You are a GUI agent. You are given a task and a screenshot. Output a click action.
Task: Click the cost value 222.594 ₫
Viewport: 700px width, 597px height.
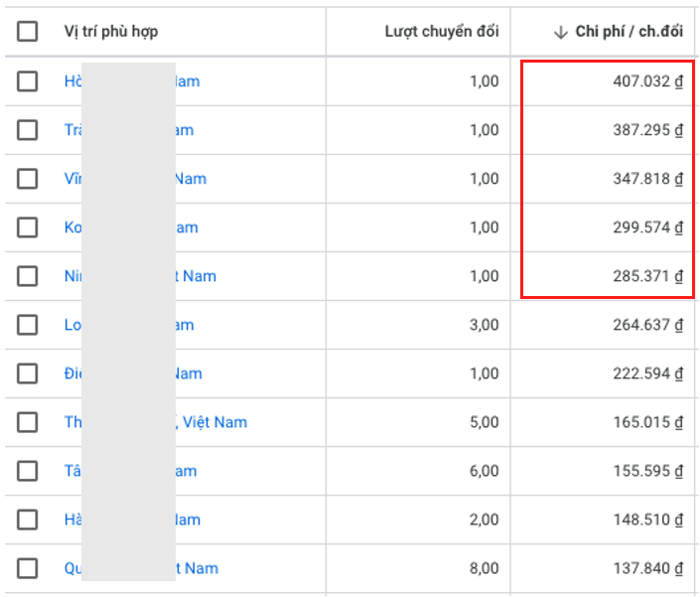[647, 373]
